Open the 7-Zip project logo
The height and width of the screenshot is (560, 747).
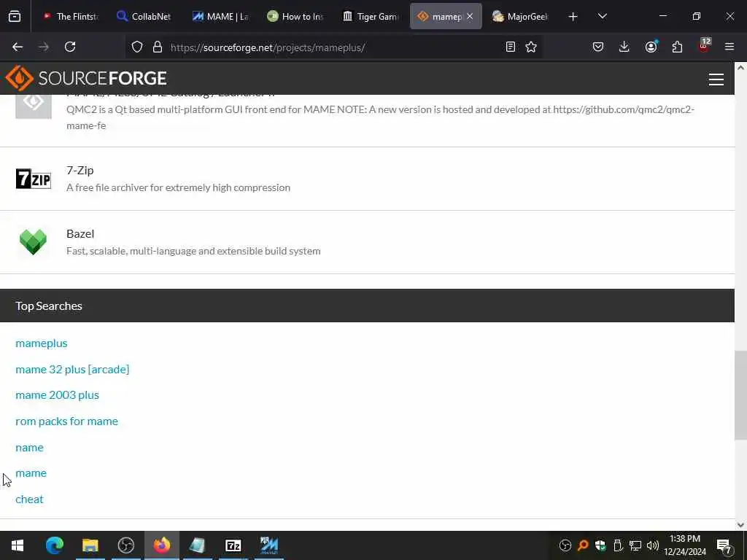34,179
